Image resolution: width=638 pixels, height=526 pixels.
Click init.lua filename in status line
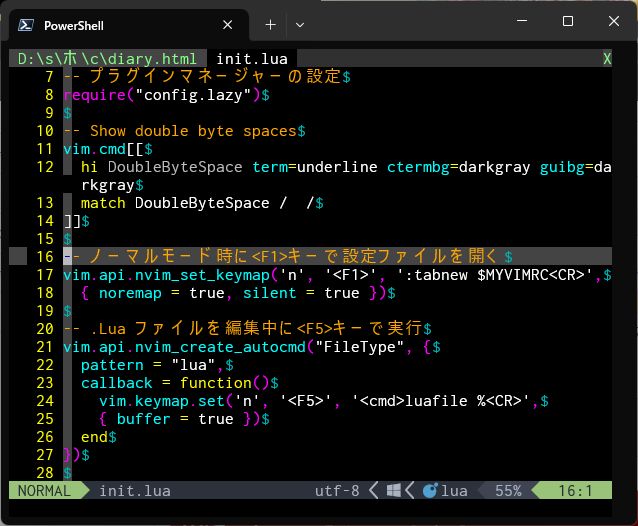pos(134,491)
